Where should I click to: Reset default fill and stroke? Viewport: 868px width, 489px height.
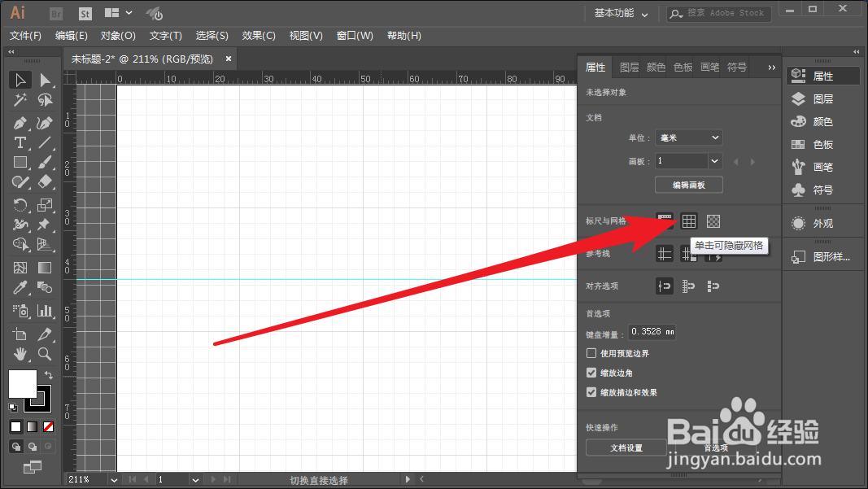point(13,408)
